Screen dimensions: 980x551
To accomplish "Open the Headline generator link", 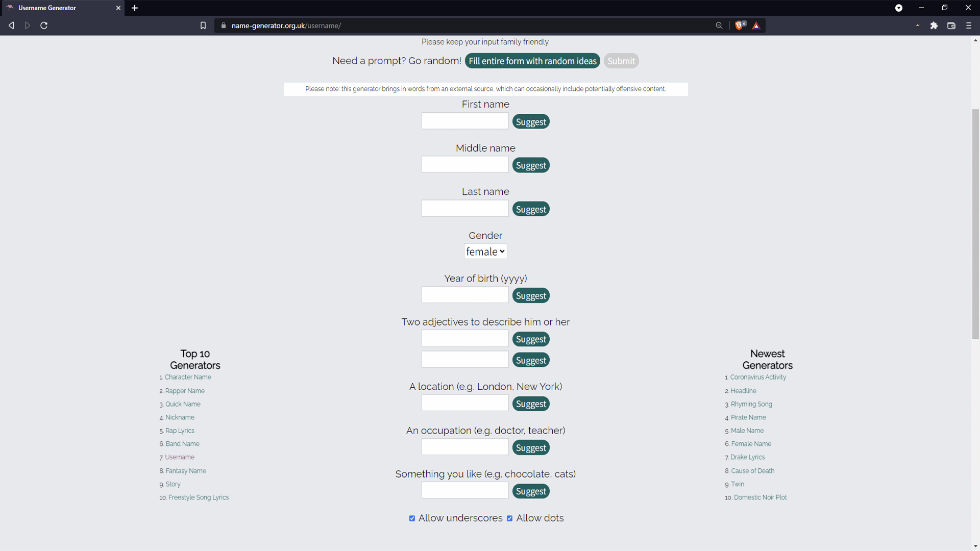I will pos(744,391).
